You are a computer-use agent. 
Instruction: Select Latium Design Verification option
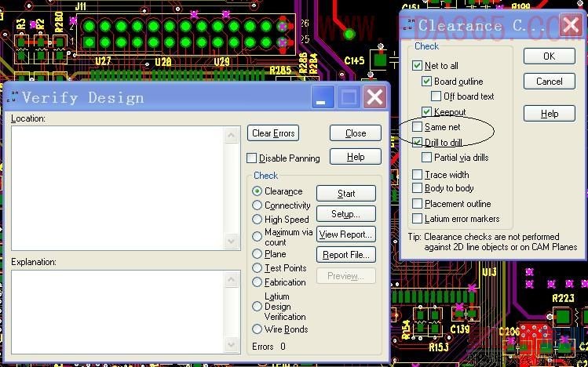tap(257, 307)
